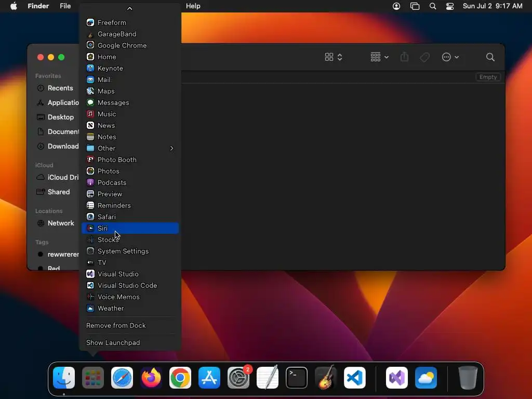Click the Tags icon in Finder toolbar
Screen dimensions: 532x399
(425, 57)
